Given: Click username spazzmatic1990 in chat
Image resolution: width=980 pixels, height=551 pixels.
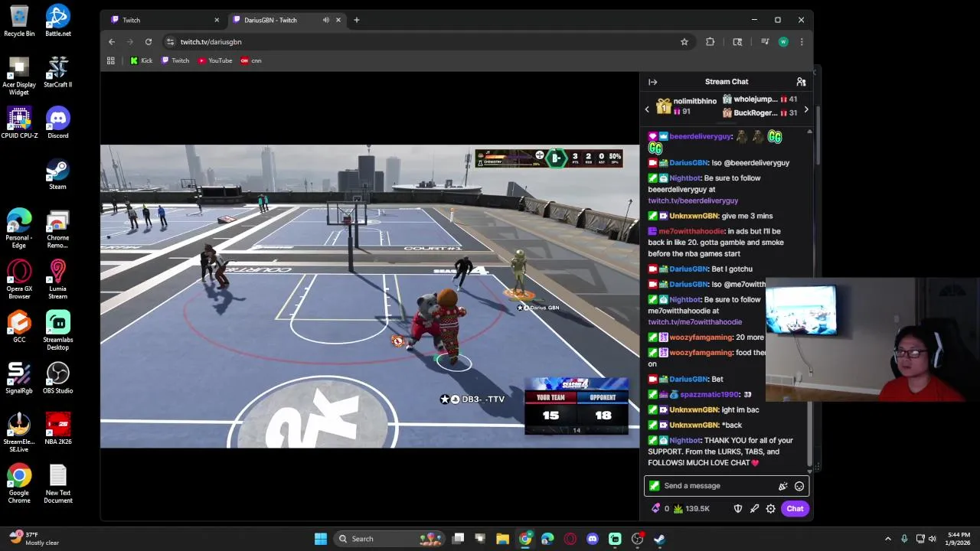Looking at the screenshot, I should [x=710, y=395].
